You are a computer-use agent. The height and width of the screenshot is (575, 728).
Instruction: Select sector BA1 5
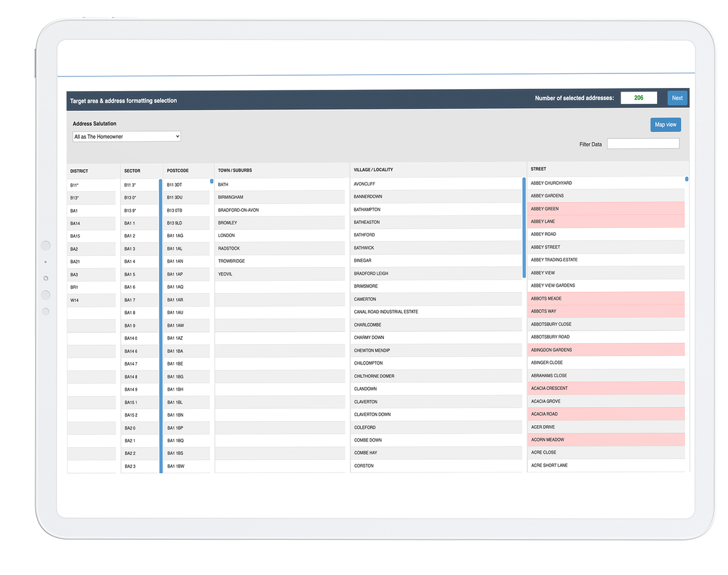tap(140, 275)
